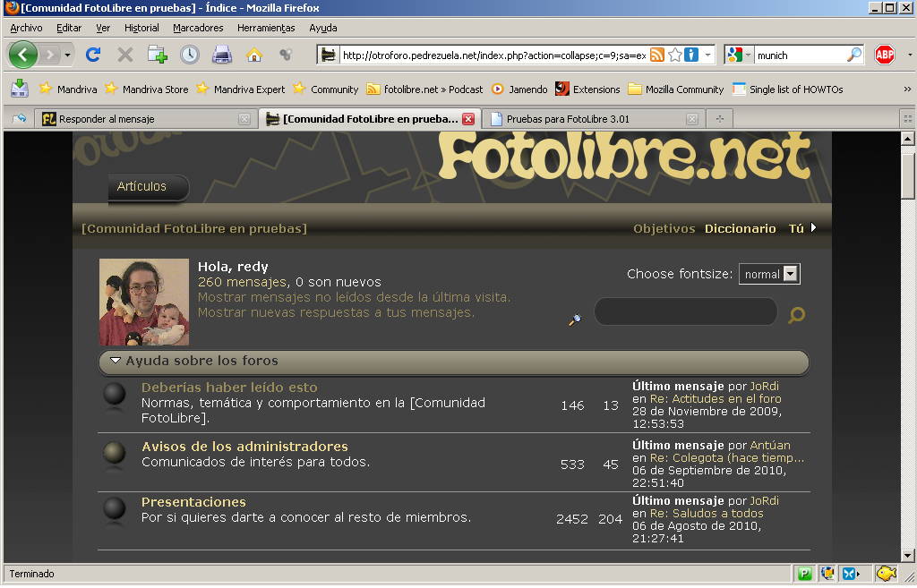This screenshot has width=917, height=588.
Task: Print the page using the printer icon
Action: [x=222, y=55]
